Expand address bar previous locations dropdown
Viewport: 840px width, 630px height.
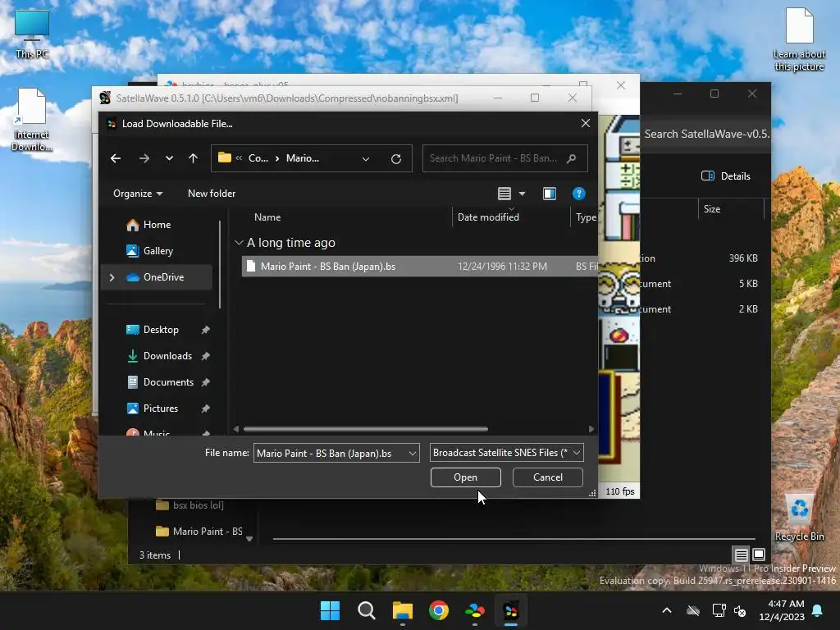[366, 159]
